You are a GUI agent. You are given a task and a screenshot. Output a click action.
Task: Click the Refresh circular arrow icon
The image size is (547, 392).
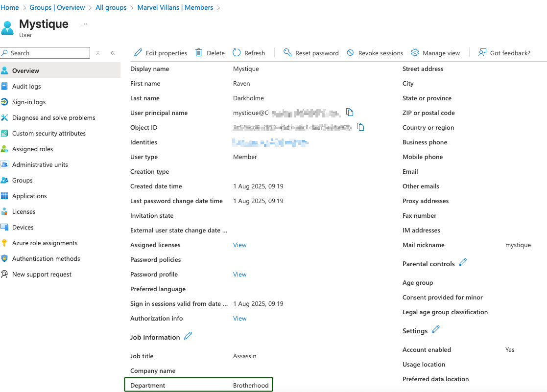click(237, 53)
